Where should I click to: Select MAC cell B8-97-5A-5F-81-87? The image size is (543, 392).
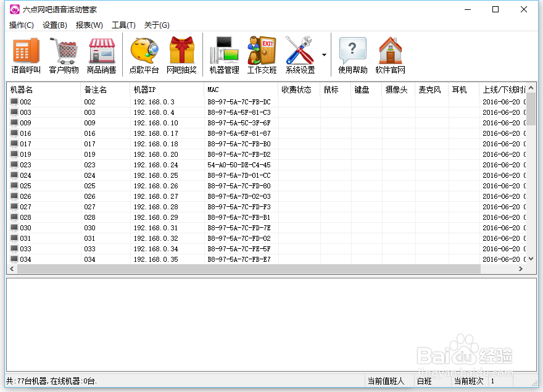pos(239,133)
